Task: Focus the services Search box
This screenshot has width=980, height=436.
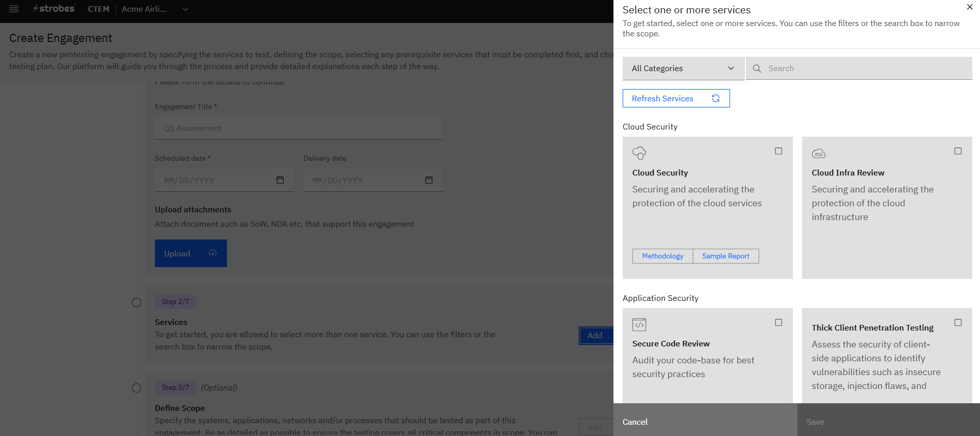Action: click(x=859, y=69)
